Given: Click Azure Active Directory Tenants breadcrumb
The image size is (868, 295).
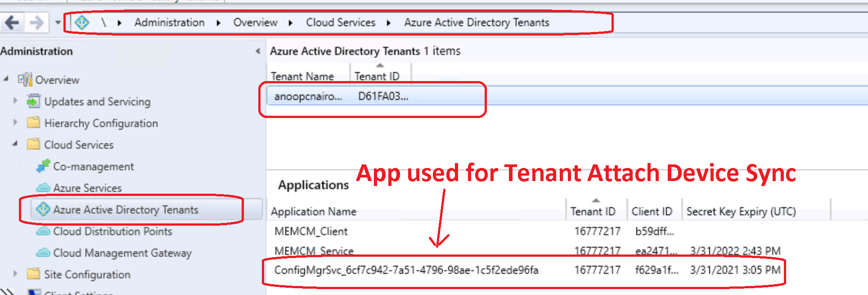Looking at the screenshot, I should [x=477, y=22].
